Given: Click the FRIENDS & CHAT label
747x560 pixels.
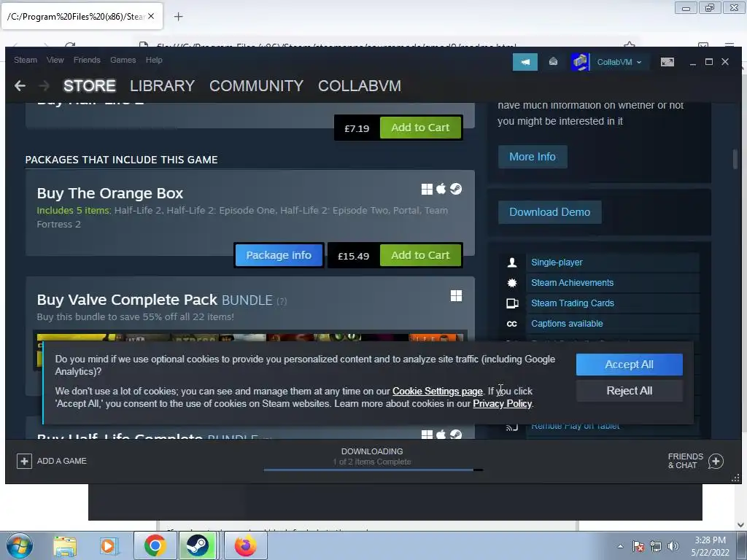Looking at the screenshot, I should (x=685, y=461).
